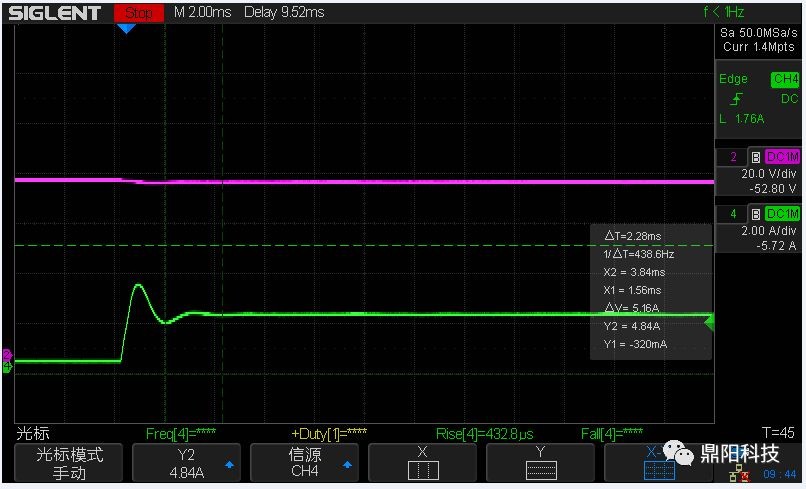The height and width of the screenshot is (489, 806).
Task: Click the magenta DC1M coupling badge
Action: pyautogui.click(x=782, y=157)
